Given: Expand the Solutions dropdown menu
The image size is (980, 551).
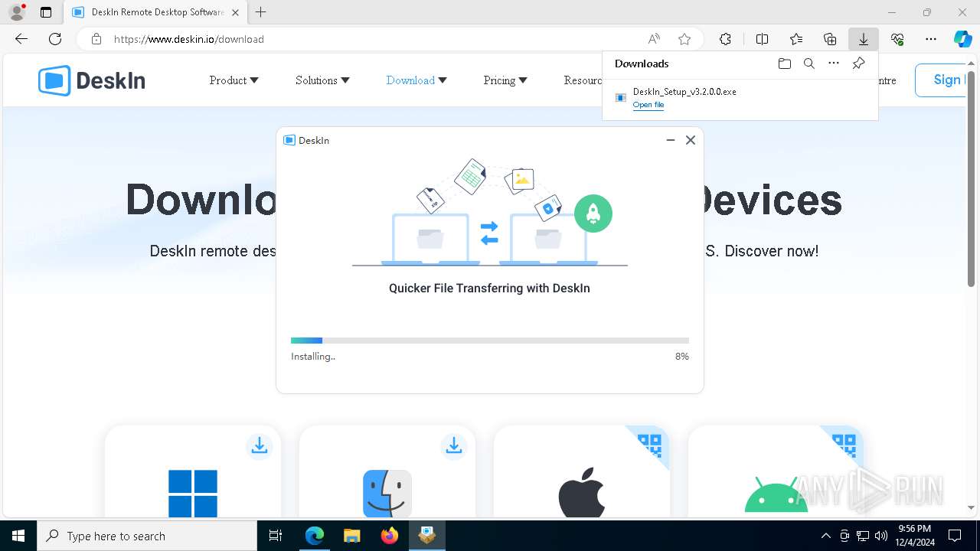Looking at the screenshot, I should pyautogui.click(x=322, y=80).
